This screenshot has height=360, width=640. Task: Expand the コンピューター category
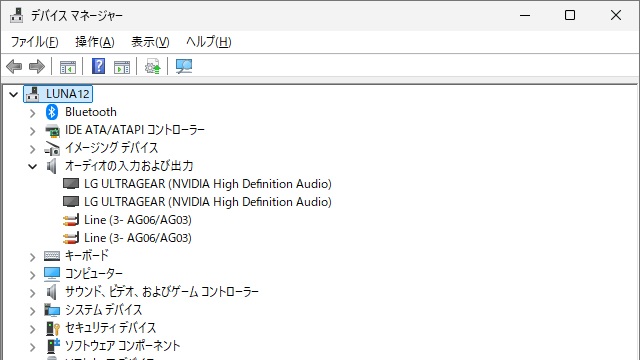33,275
